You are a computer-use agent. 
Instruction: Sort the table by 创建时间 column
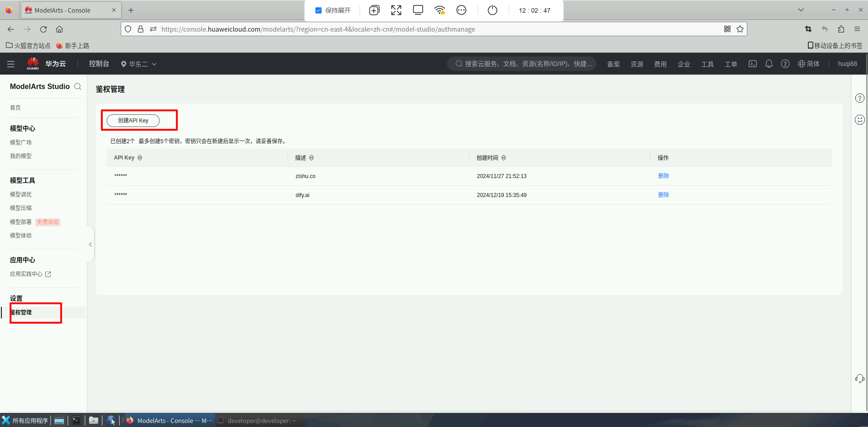[x=504, y=158]
